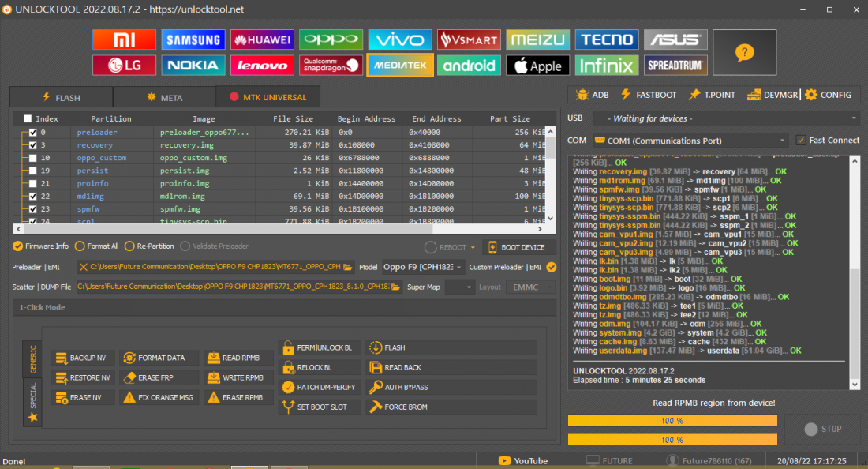Browse for Scatter DUMP file folder icon

pyautogui.click(x=396, y=287)
